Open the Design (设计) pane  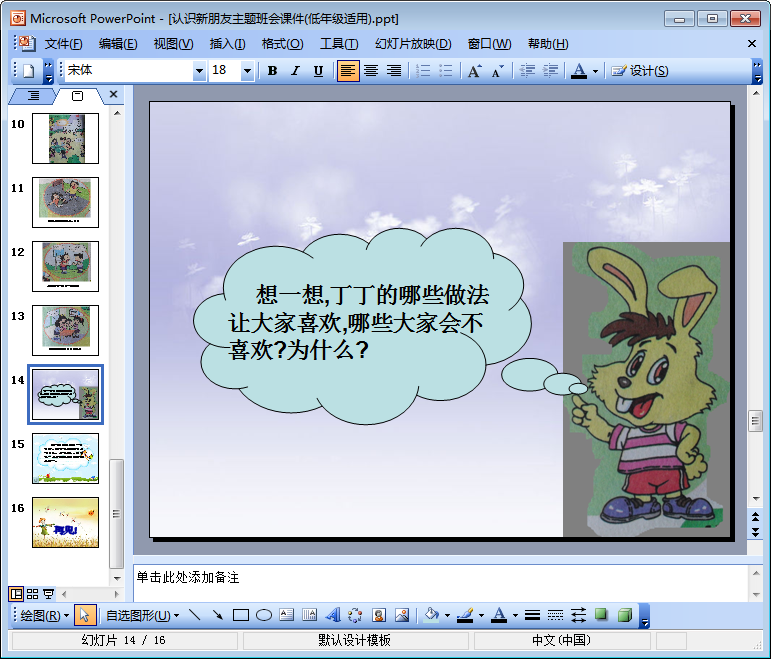pos(640,71)
